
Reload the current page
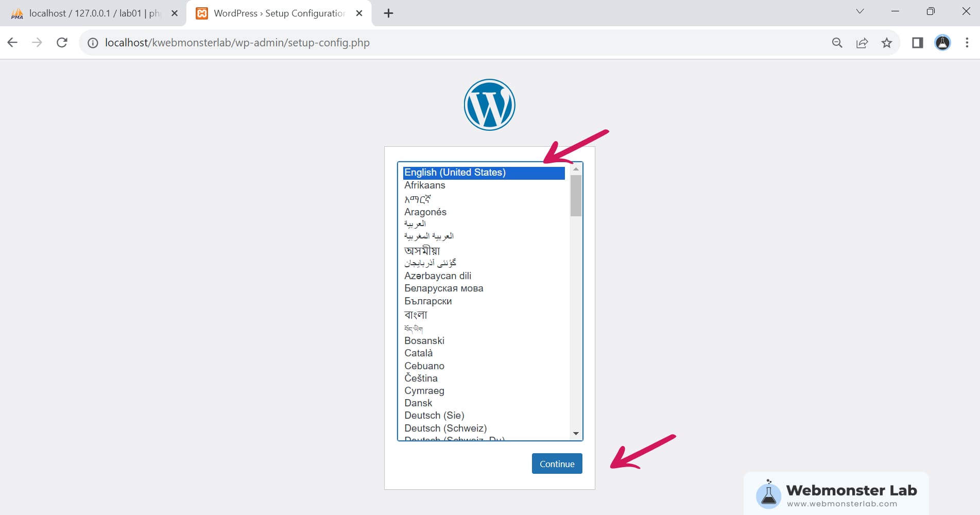coord(62,43)
